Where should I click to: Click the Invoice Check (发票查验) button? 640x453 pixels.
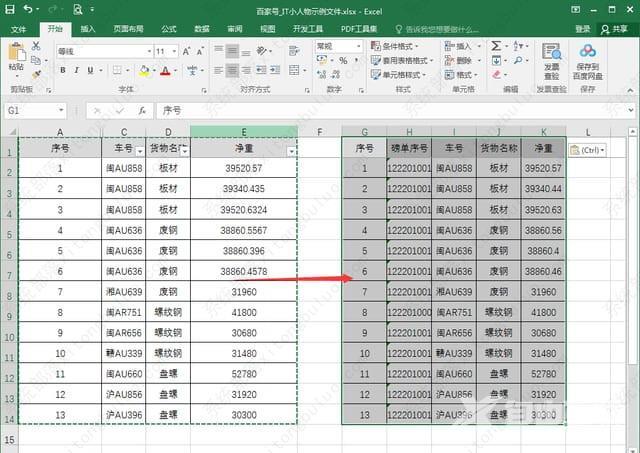(x=551, y=61)
